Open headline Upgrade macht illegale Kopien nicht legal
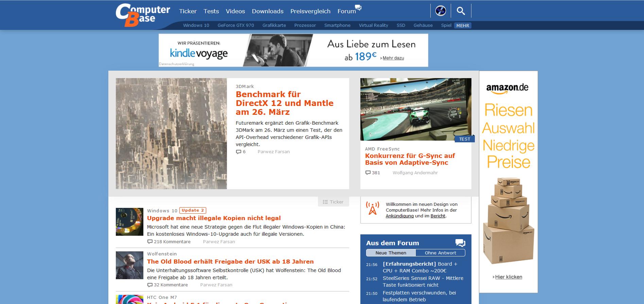The height and width of the screenshot is (304, 644). 214,218
